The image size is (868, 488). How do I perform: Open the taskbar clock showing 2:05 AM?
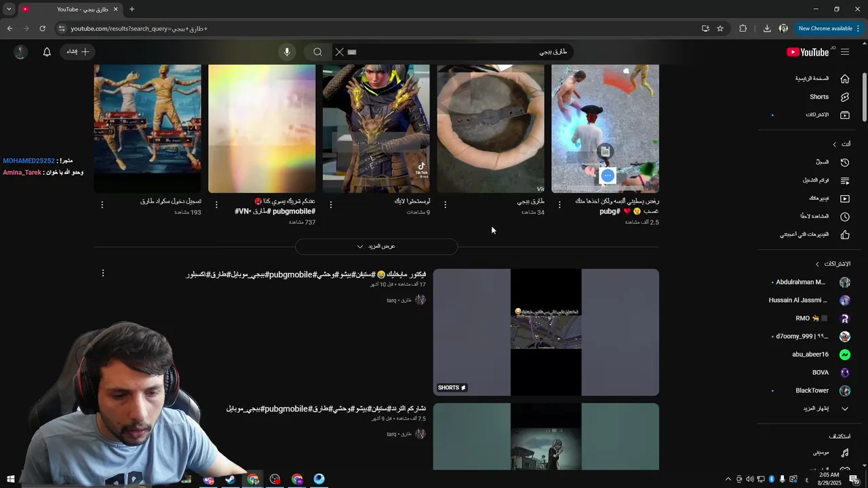click(x=829, y=479)
